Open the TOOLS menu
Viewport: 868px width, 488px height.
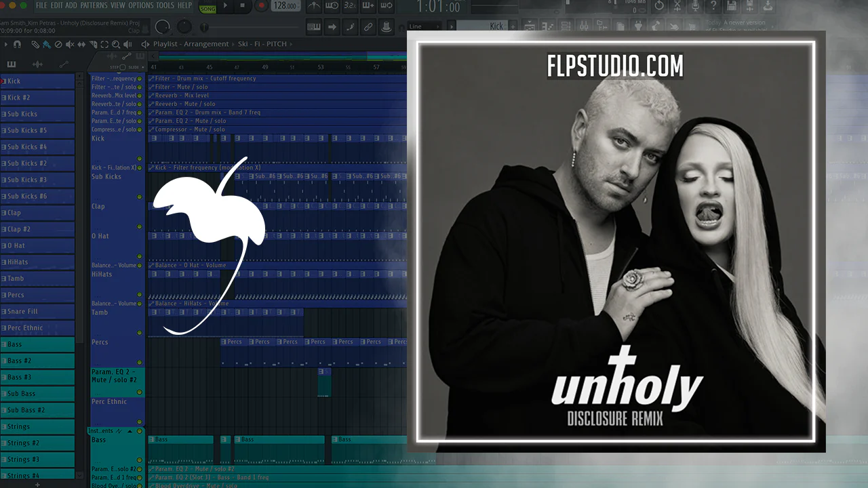(x=165, y=5)
